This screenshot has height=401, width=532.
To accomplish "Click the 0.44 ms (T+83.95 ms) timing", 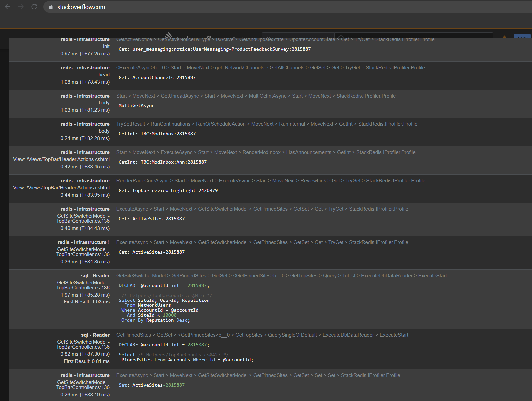I will click(85, 195).
